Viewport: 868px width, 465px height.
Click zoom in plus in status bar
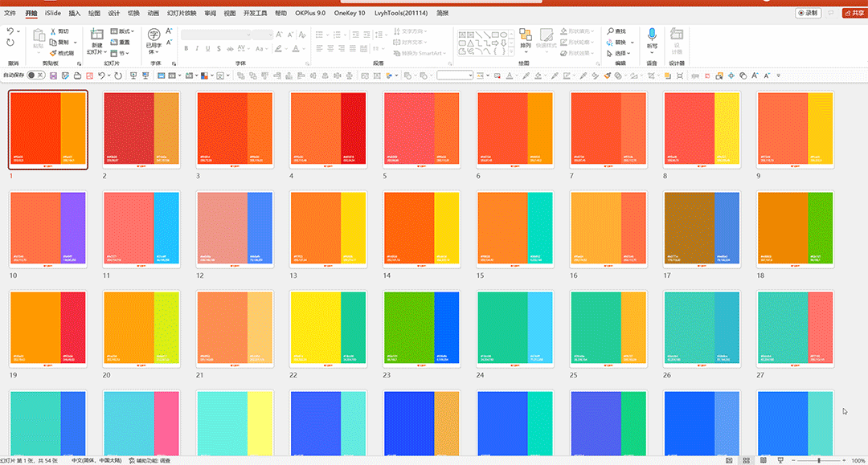pyautogui.click(x=844, y=460)
